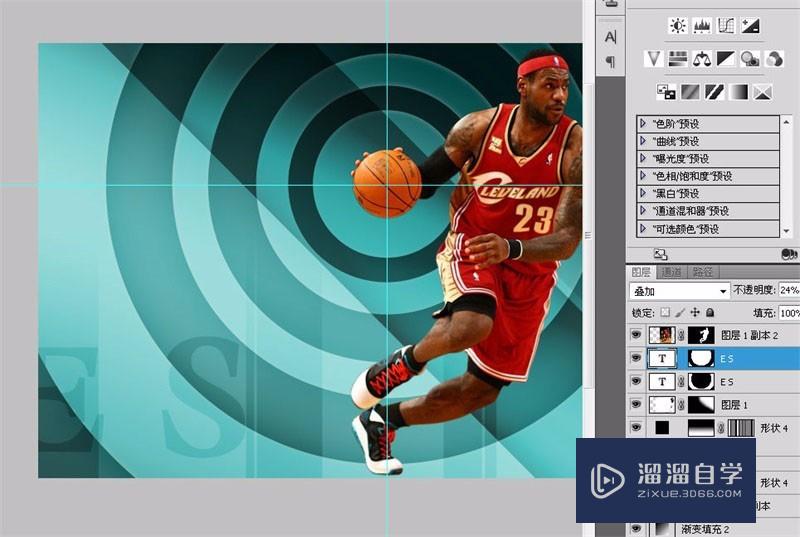800x537 pixels.
Task: Click the 不透明度 label
Action: tap(755, 290)
